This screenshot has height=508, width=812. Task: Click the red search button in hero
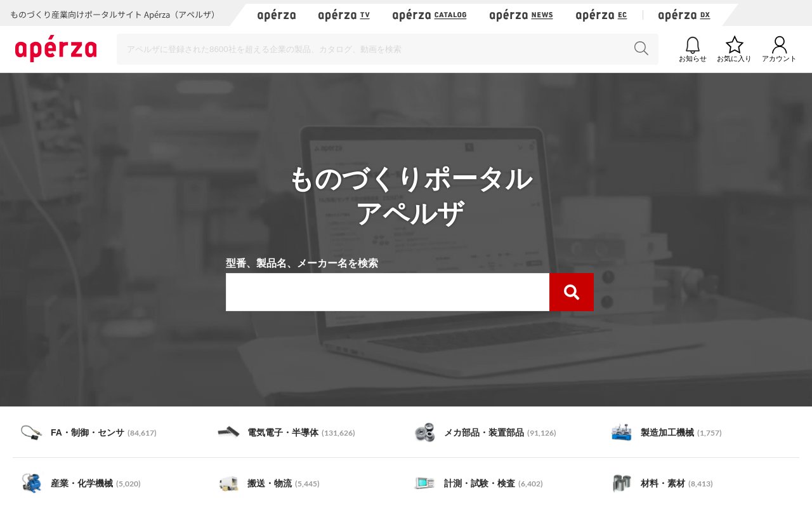(x=572, y=292)
